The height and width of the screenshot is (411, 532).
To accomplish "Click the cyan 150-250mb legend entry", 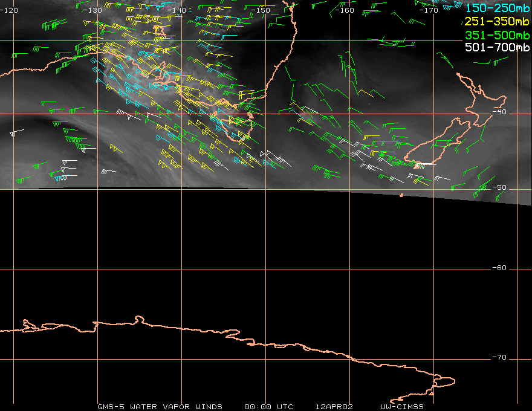I will [498, 8].
